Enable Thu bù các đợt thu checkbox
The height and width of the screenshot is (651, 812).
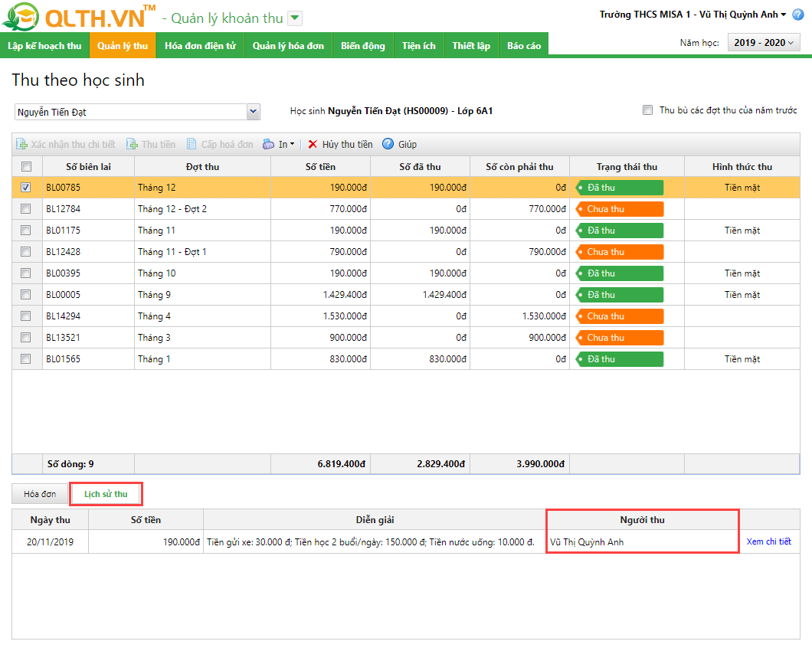[648, 110]
